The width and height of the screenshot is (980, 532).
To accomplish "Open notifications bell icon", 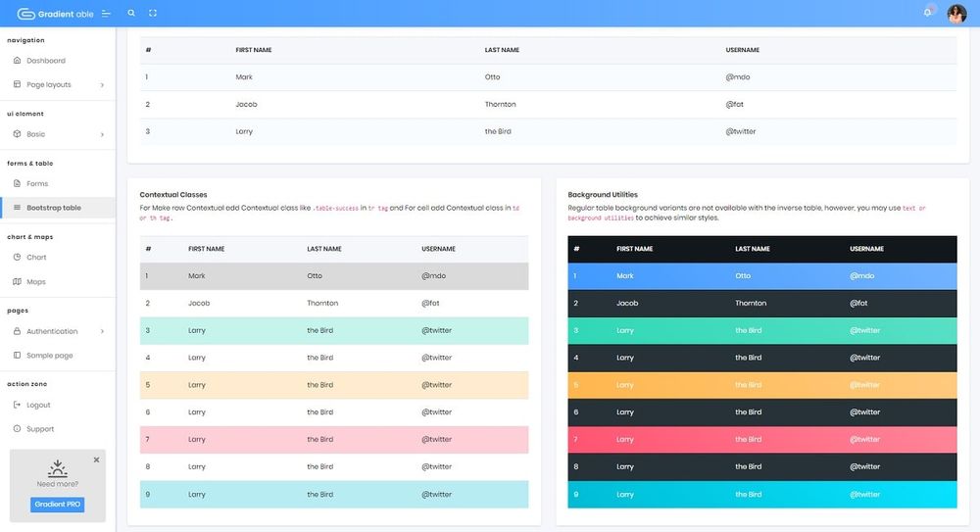I will point(927,13).
